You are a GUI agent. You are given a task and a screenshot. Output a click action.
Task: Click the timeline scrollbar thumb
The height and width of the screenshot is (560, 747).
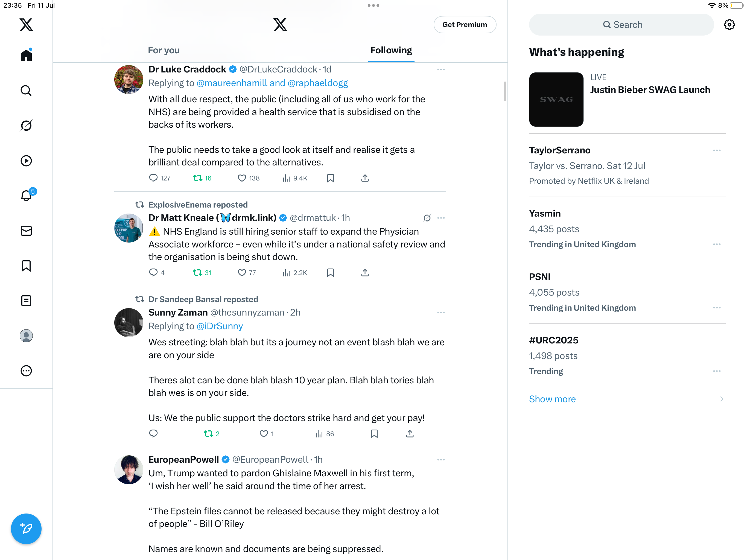point(505,91)
